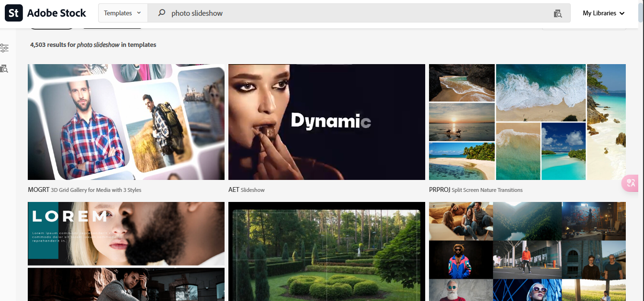The height and width of the screenshot is (301, 644).
Task: Click the Adobe Stock header text
Action: click(57, 13)
